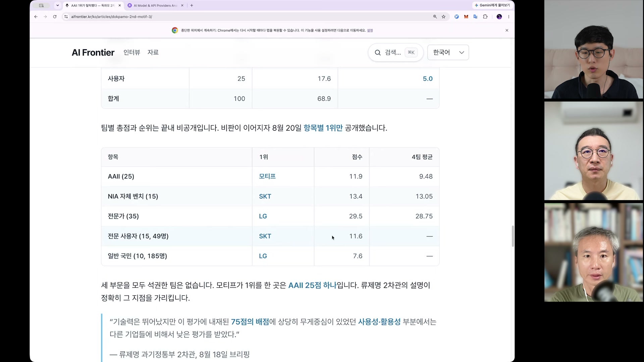
Task: Click the Gemini에게 물어보기 button
Action: tap(492, 5)
